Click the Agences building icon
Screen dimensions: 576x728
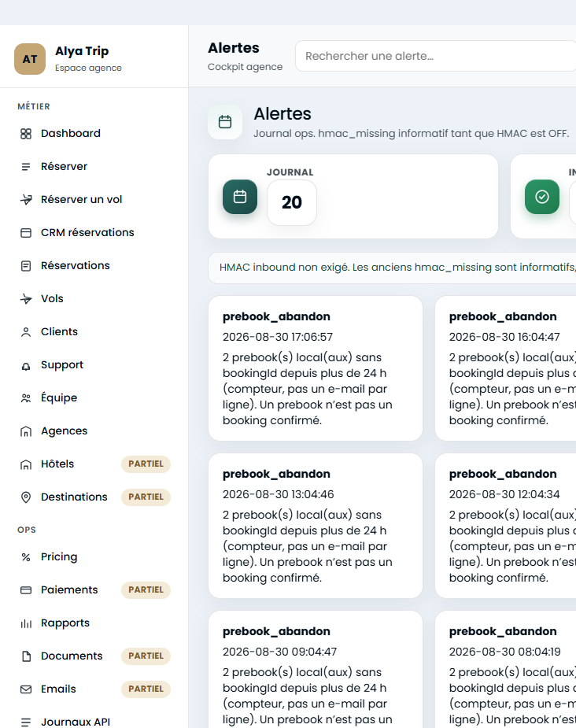pyautogui.click(x=26, y=431)
